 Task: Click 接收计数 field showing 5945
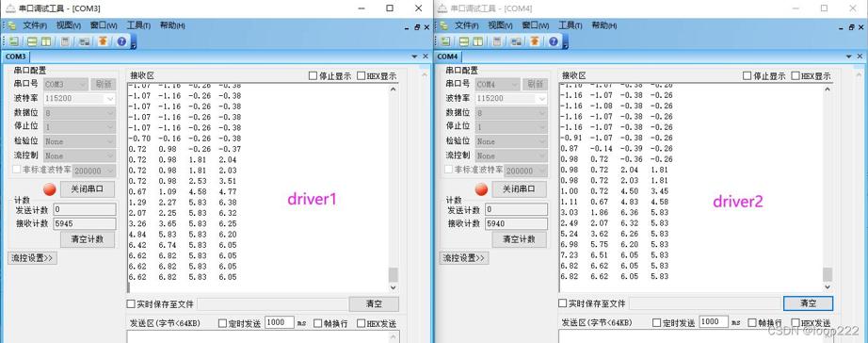click(x=85, y=224)
